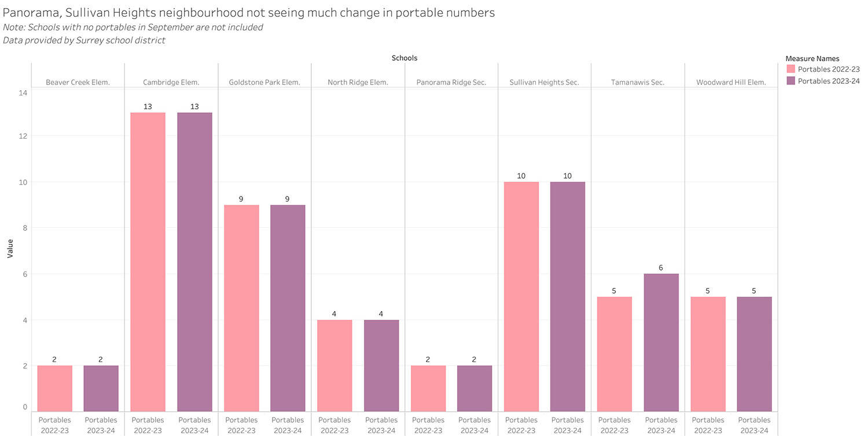Screen dimensions: 868x436
Task: Click the Panorama Ridge Sec. column header
Action: (x=451, y=83)
